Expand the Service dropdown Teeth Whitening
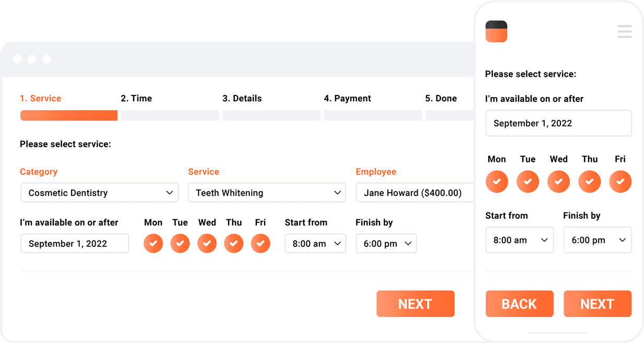Screen dimensions: 644x343 point(267,193)
